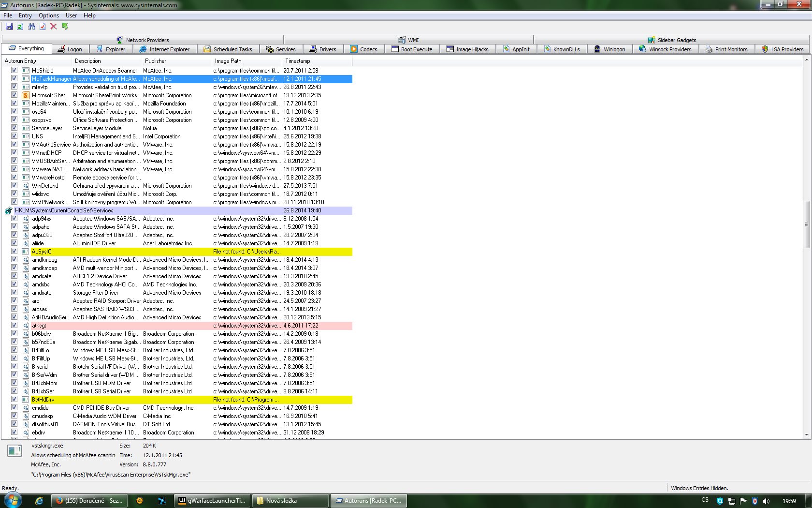This screenshot has height=508, width=812.
Task: Disable the cmdide entry checkbox
Action: pyautogui.click(x=14, y=407)
